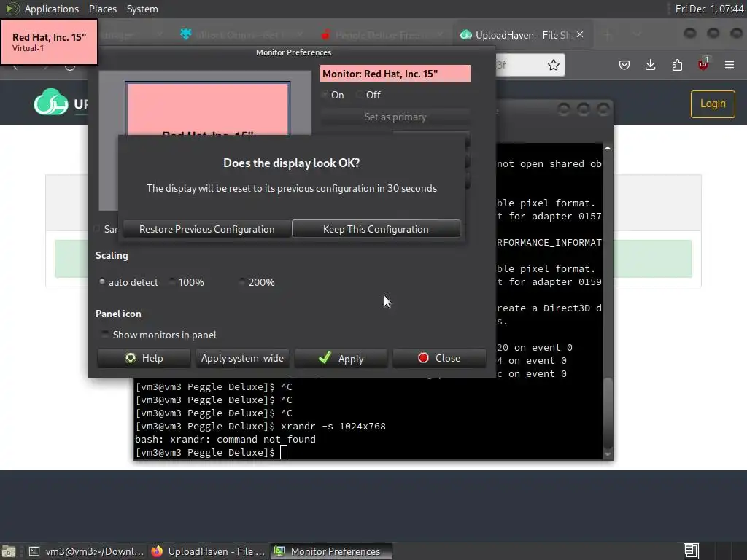Click the Help button in Monitor Preferences
Screen dimensions: 747x560
click(144, 358)
